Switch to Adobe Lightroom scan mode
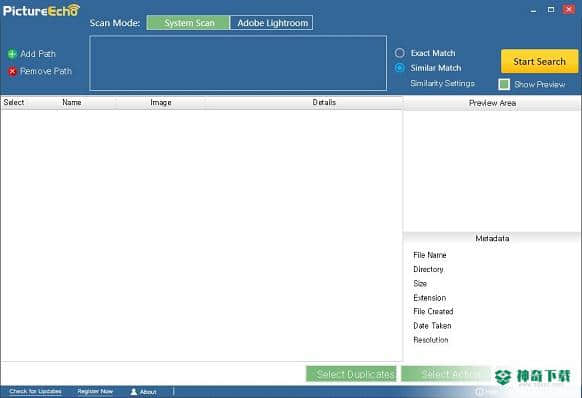 pyautogui.click(x=272, y=23)
